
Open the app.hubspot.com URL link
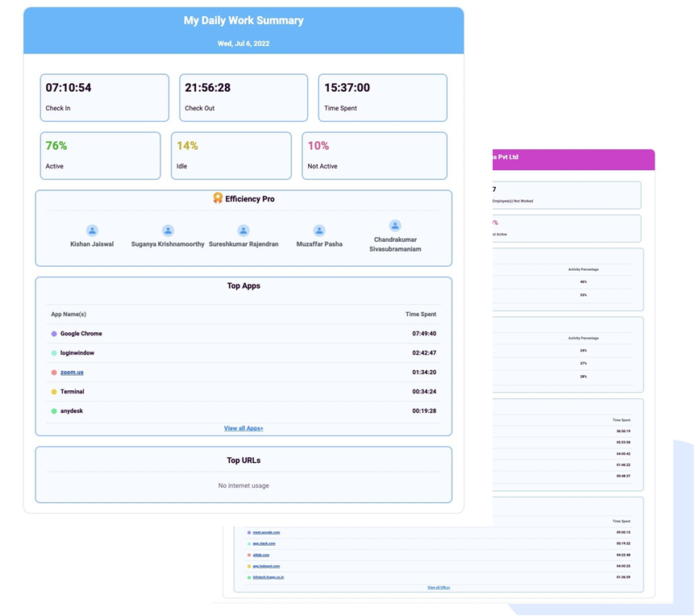267,566
